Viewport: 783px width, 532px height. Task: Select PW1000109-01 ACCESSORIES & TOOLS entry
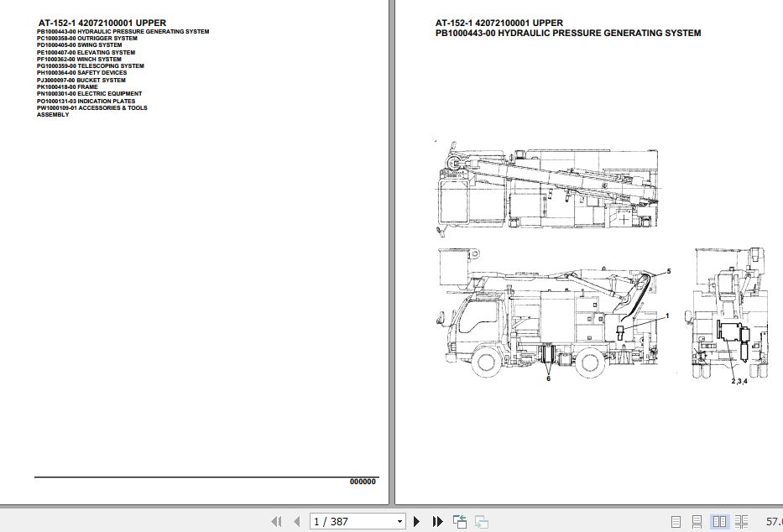click(x=91, y=107)
